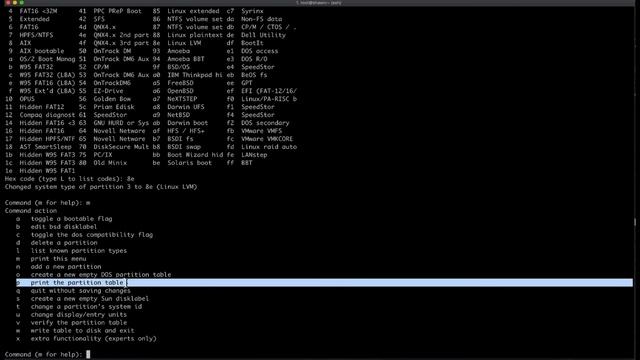Image resolution: width=640 pixels, height=360 pixels.
Task: Click the 'Linux LVM' partition type entry
Action: (x=184, y=43)
